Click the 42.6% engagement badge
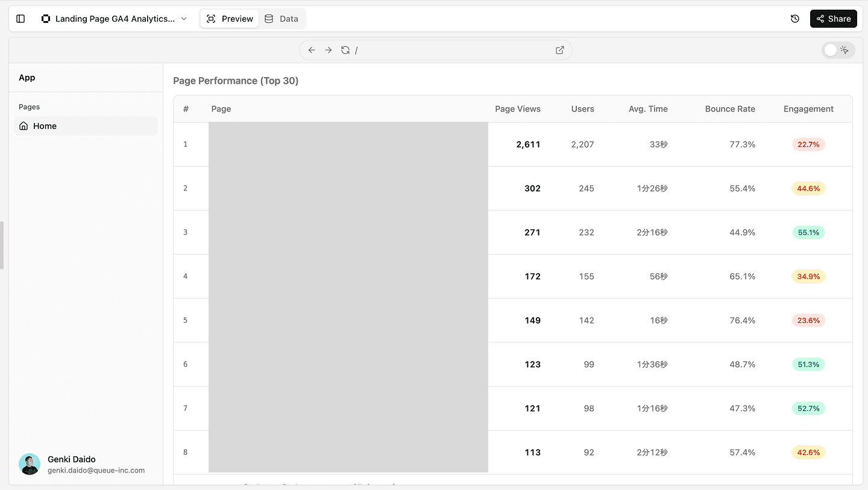 coord(808,452)
